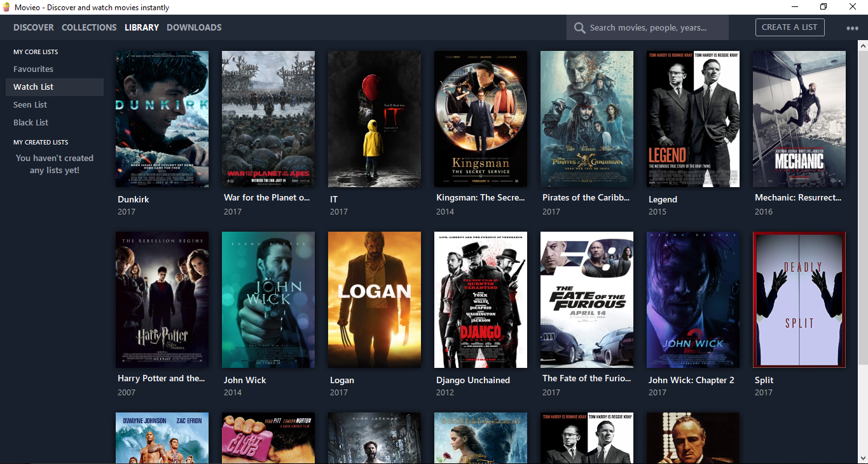Click the CREATE A LIST button
The image size is (868, 464).
790,27
